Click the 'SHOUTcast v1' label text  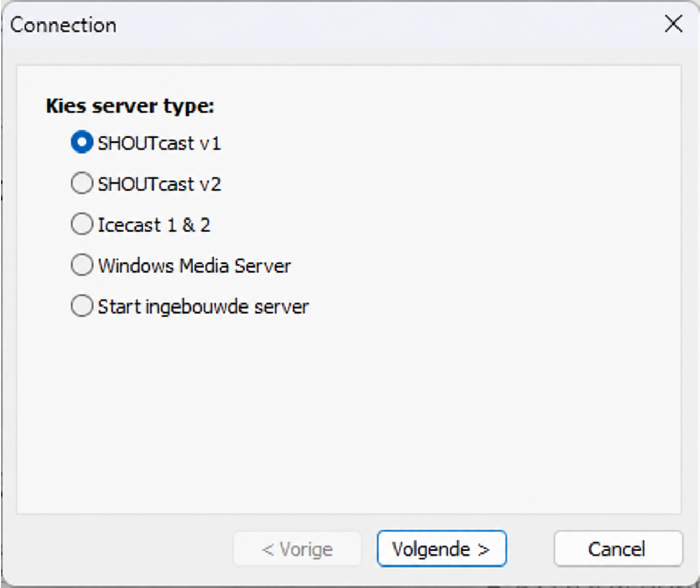coord(159,143)
